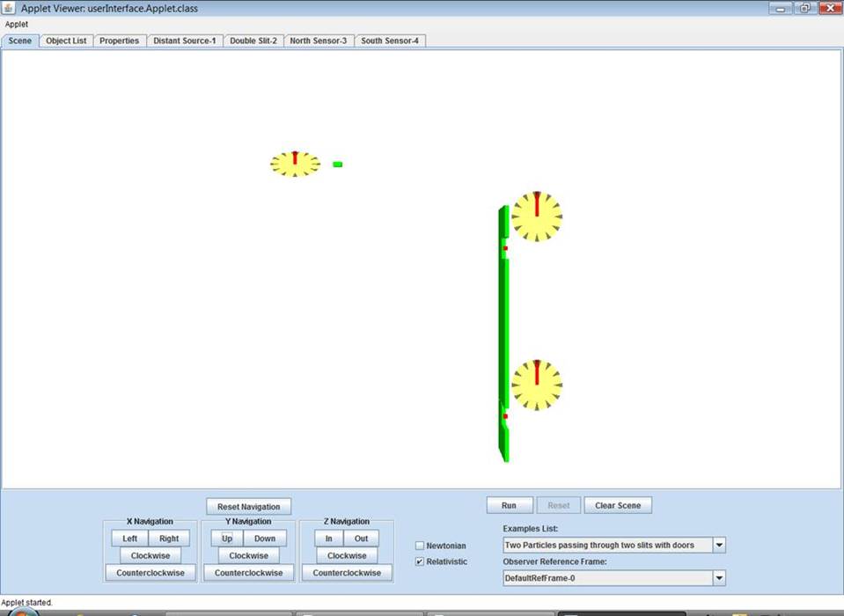Image resolution: width=844 pixels, height=616 pixels.
Task: Click the upper yellow clock beside the slit
Action: [x=536, y=216]
